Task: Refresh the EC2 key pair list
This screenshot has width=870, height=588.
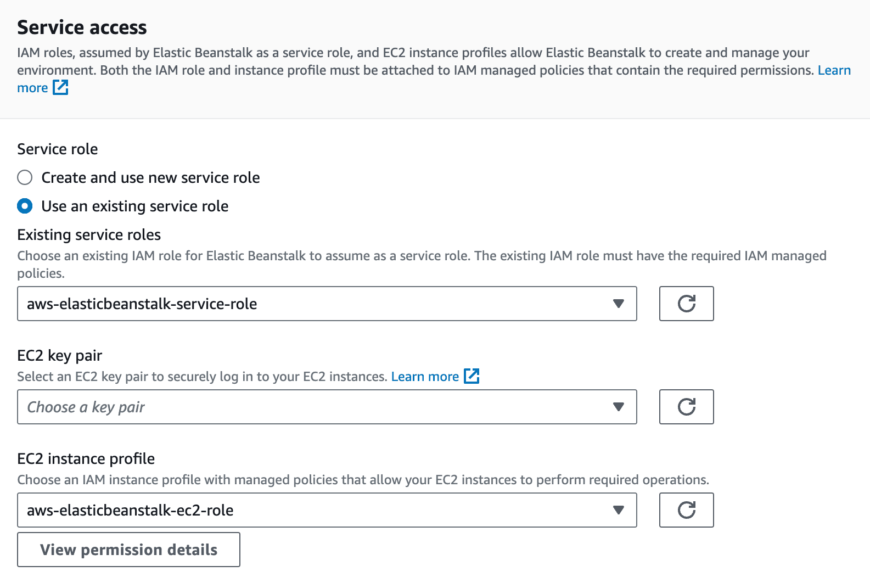Action: [x=686, y=407]
